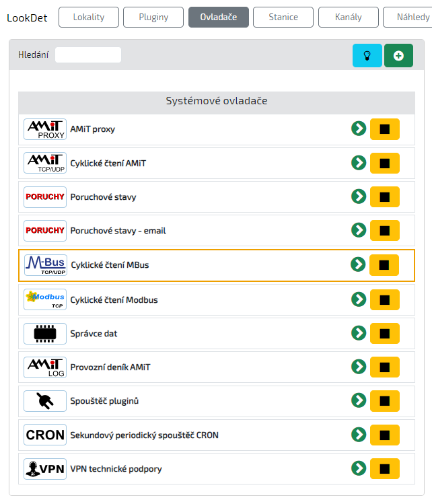
Task: Stop the Cyklické čtení Modbus driver
Action: click(385, 299)
